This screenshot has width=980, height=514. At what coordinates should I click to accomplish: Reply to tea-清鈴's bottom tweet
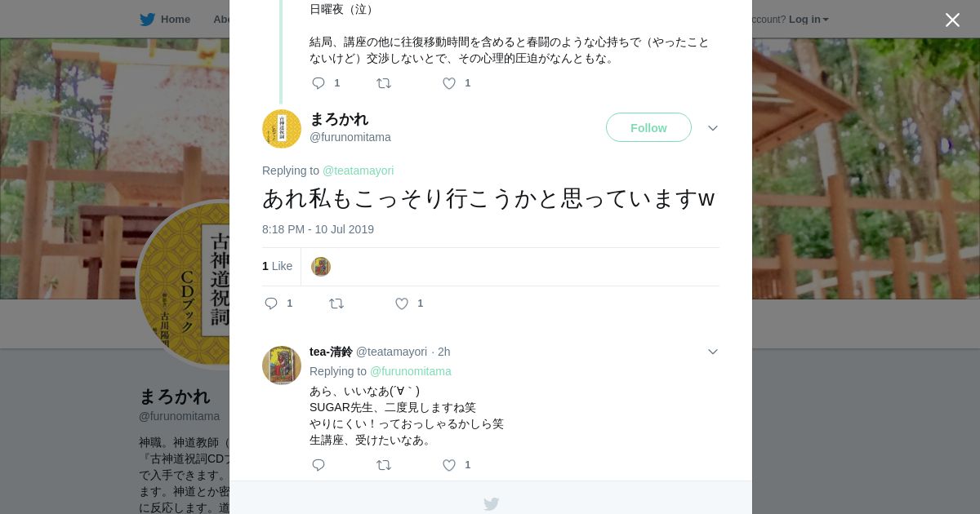pyautogui.click(x=318, y=465)
